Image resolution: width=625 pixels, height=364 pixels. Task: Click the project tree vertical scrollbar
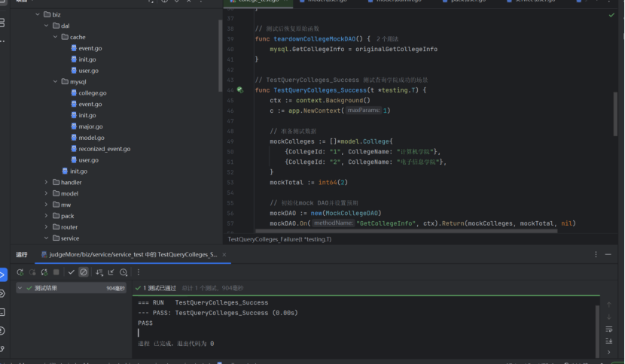[x=220, y=56]
